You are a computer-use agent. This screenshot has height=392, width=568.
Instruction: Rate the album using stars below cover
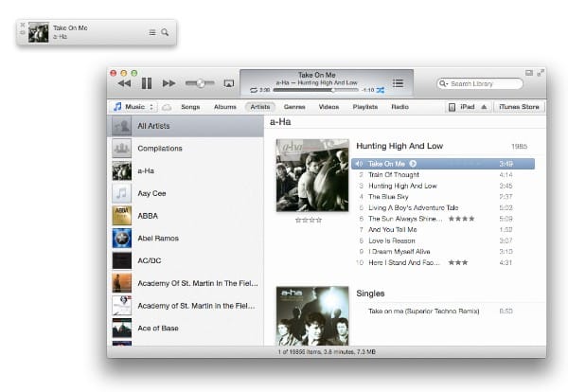pos(309,220)
